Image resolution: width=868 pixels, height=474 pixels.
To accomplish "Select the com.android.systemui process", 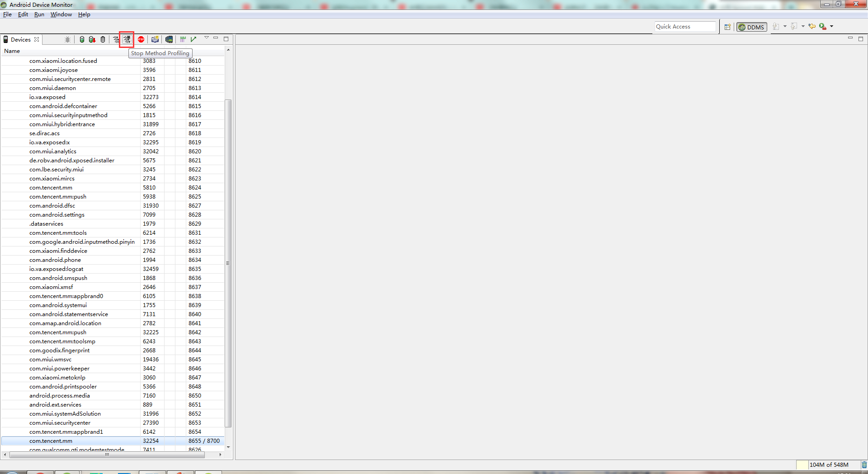I will [113, 305].
